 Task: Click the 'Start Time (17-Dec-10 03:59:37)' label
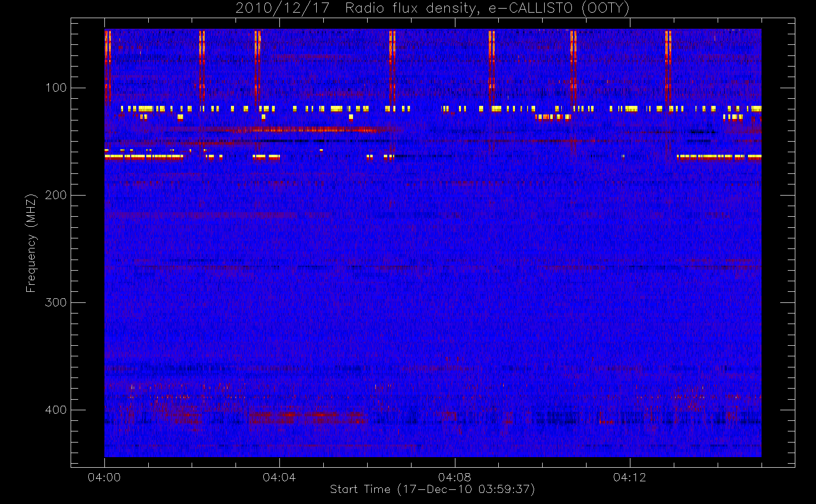point(432,489)
